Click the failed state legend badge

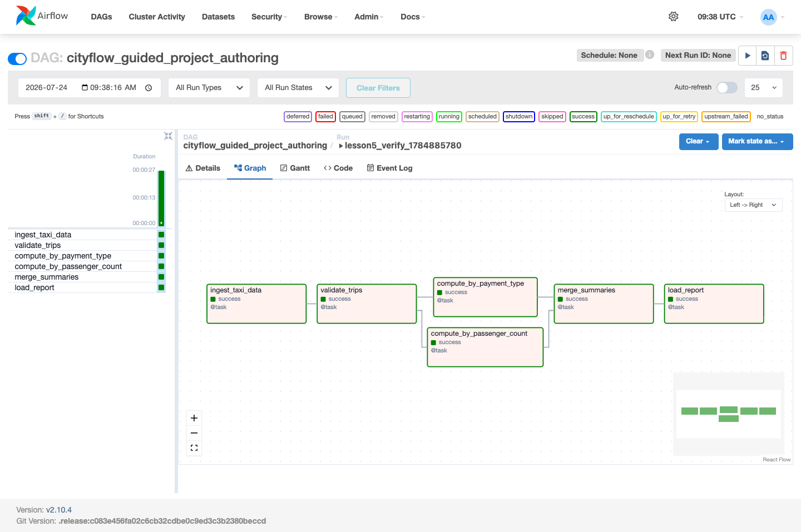pos(326,116)
